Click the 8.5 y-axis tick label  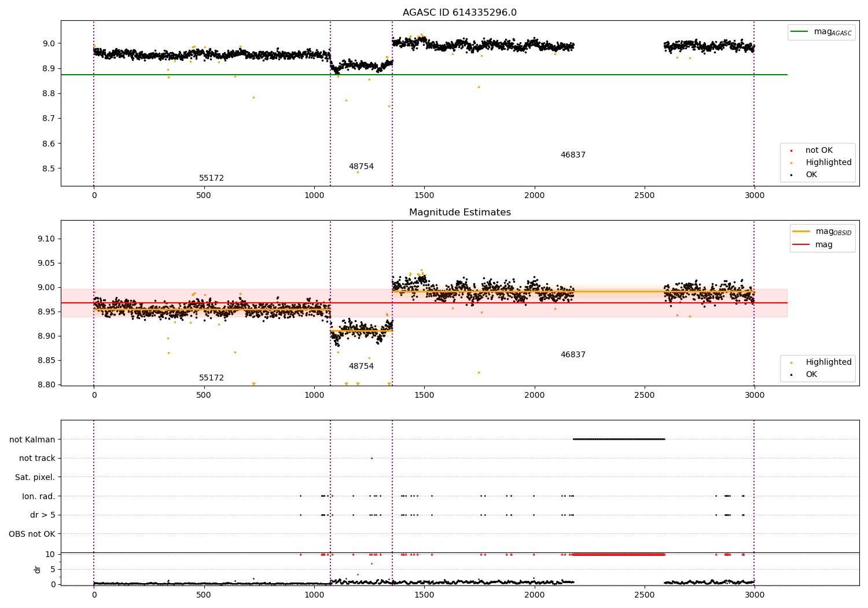[x=47, y=169]
